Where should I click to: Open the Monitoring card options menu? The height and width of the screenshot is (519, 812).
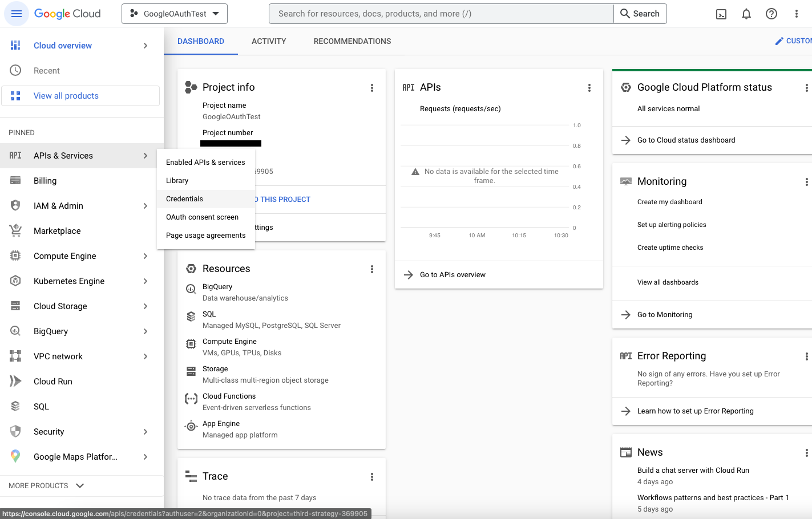[x=806, y=182]
